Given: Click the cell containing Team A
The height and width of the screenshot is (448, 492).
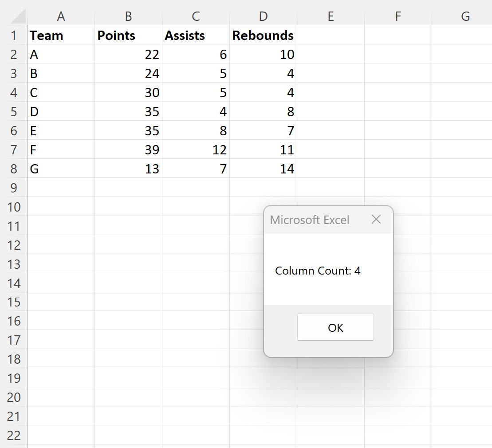Looking at the screenshot, I should 61,54.
